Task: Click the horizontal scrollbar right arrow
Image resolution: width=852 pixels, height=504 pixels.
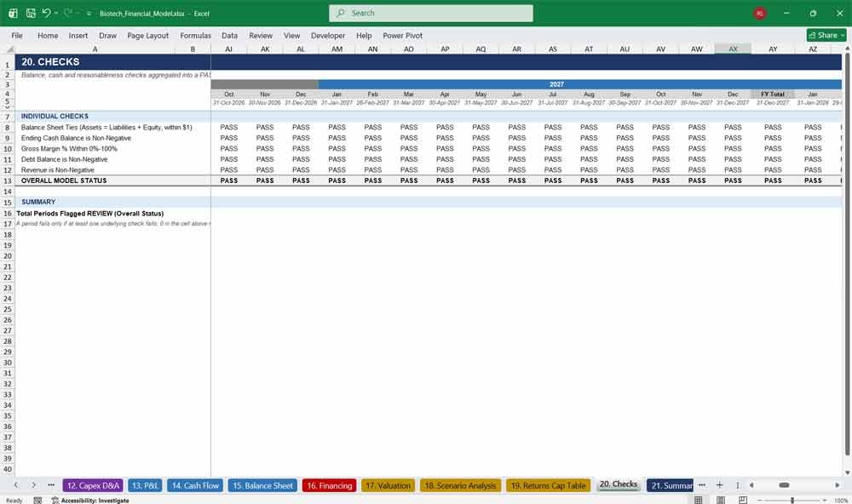Action: 838,485
